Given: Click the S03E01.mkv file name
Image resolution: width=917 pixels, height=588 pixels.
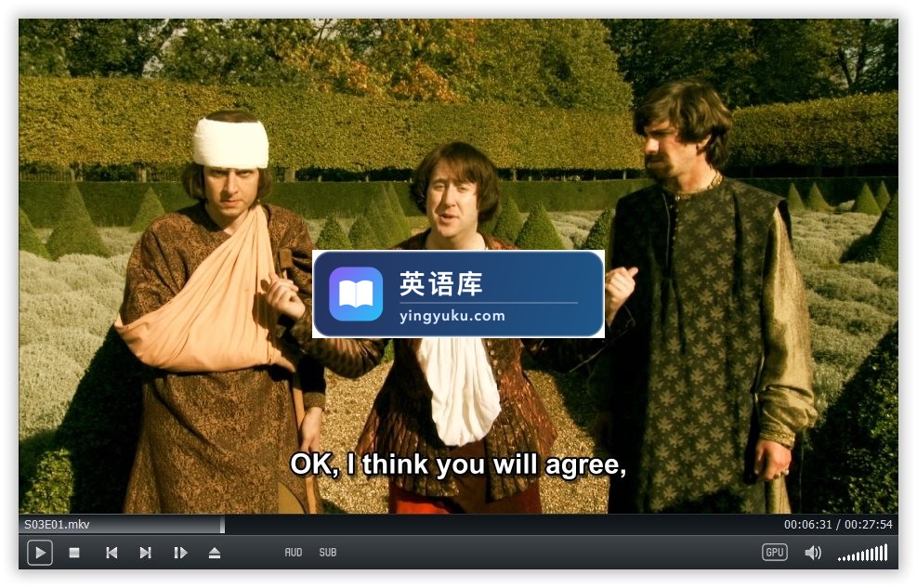Looking at the screenshot, I should pyautogui.click(x=57, y=524).
